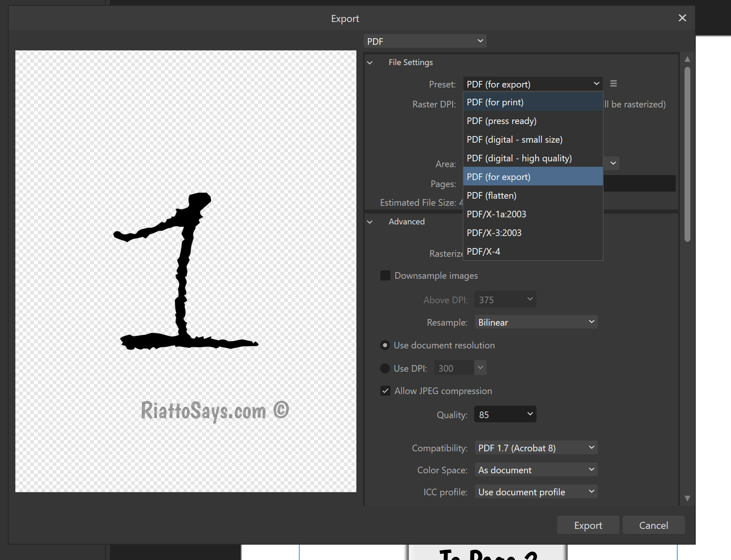Choose PDF/X-3:2003 preset
This screenshot has width=731, height=560.
coord(533,233)
